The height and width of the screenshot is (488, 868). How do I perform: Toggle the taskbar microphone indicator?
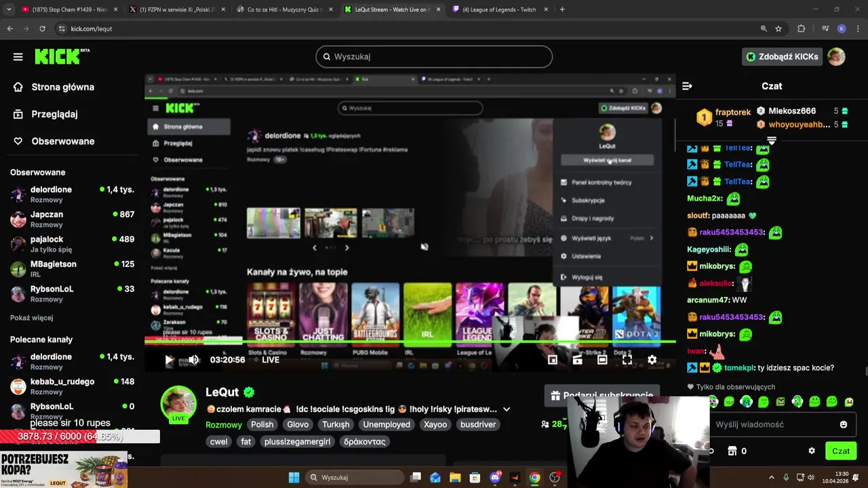coord(786,477)
